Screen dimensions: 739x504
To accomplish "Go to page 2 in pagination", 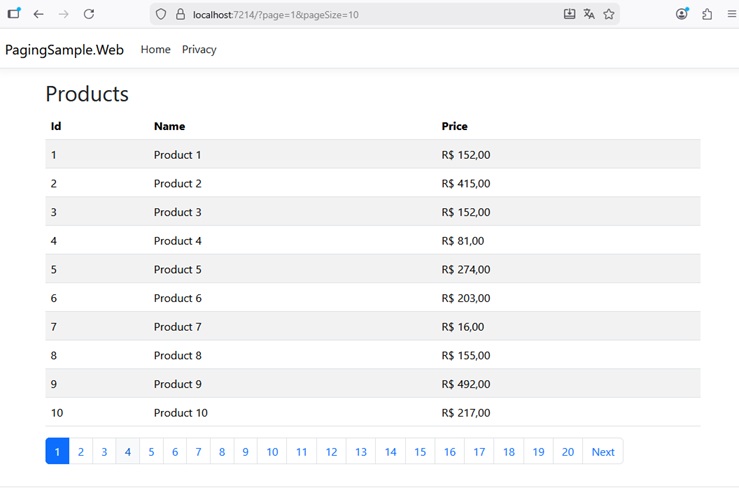I will (81, 452).
